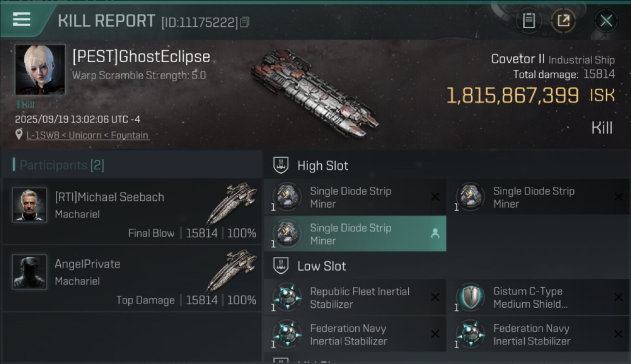Click the X on Gistum C-Type Shield row

point(618,298)
